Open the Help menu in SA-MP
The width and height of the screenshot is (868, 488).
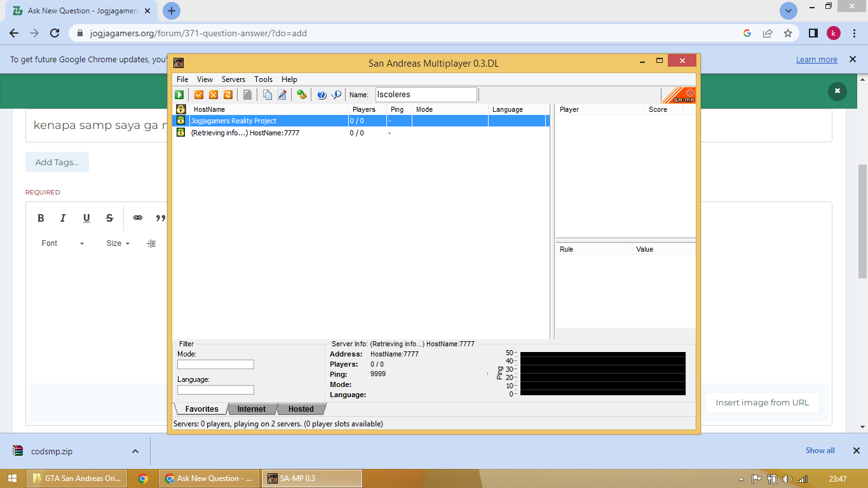289,79
